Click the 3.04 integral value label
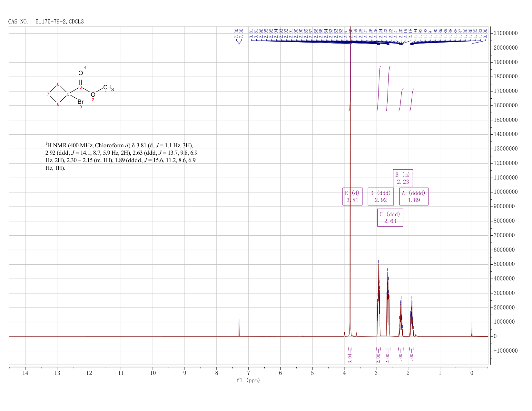 (350, 358)
